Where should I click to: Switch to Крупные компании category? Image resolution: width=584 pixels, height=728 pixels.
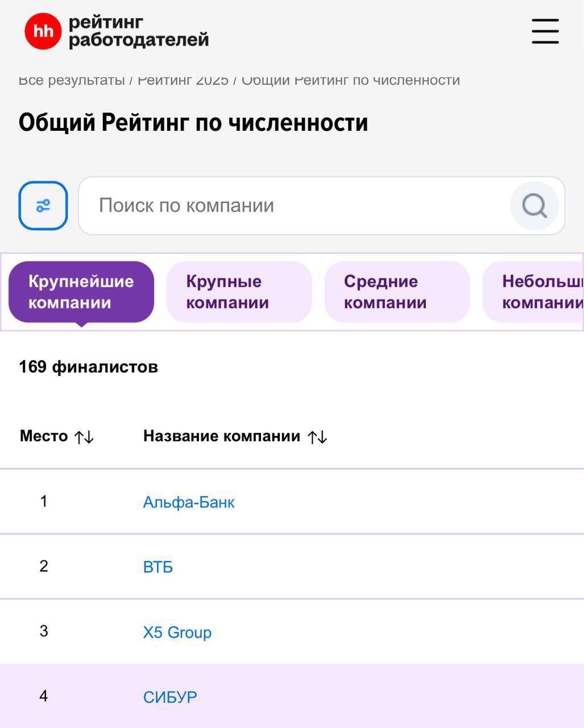[239, 291]
